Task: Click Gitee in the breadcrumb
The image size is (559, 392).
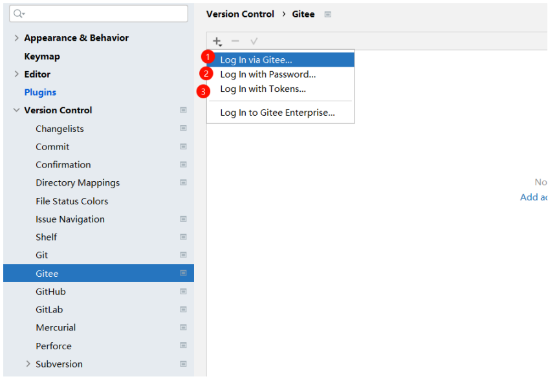Action: (x=303, y=14)
